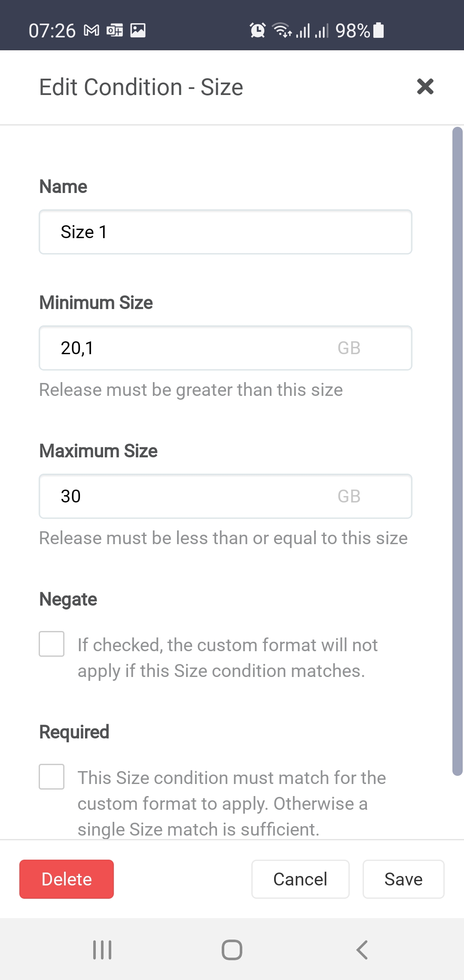Save the Size condition

click(403, 879)
